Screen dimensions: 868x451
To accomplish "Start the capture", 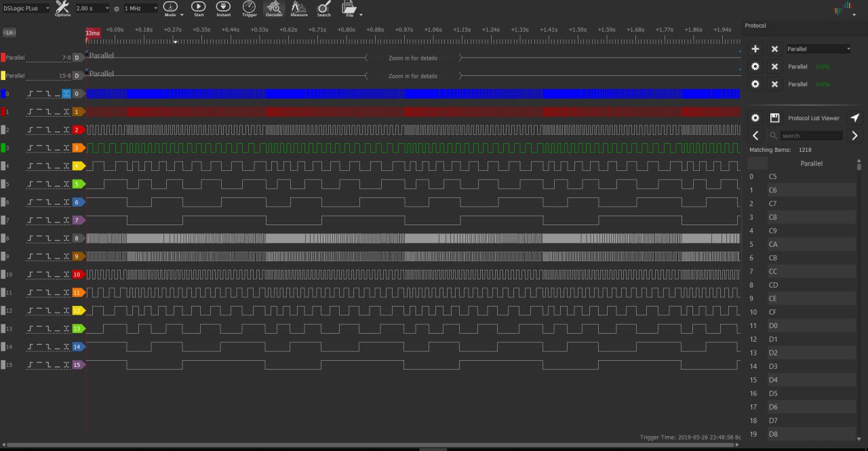I will pos(199,8).
